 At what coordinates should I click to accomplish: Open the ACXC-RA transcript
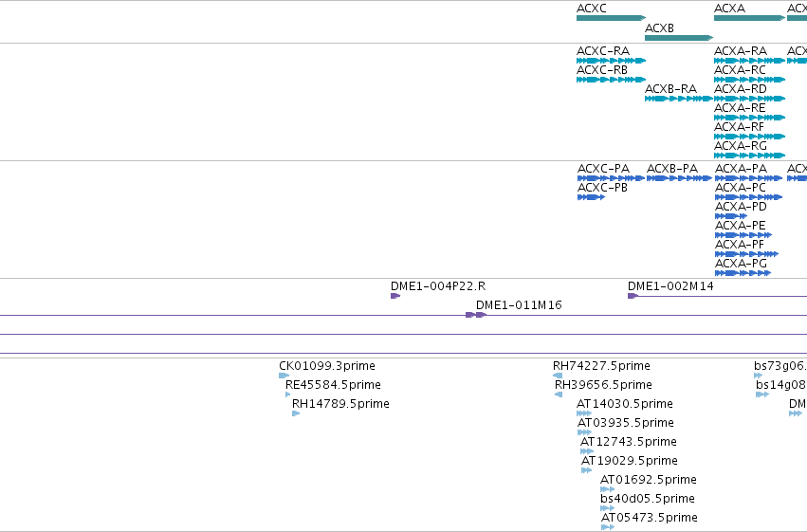[x=611, y=61]
